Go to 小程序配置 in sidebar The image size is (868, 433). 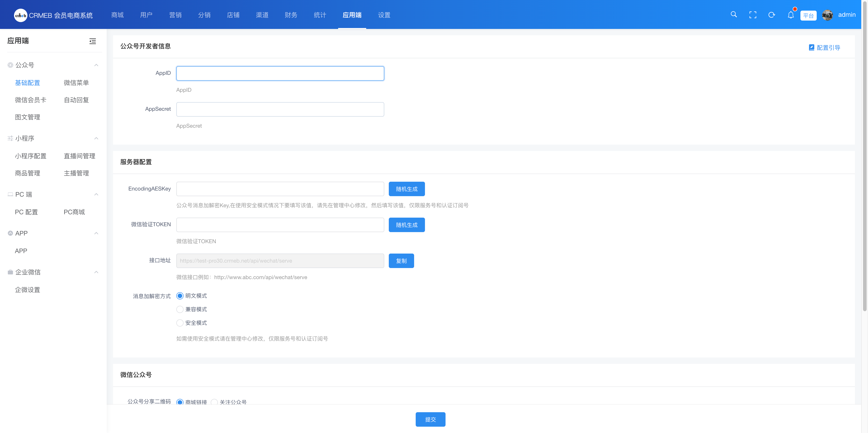[x=31, y=156]
